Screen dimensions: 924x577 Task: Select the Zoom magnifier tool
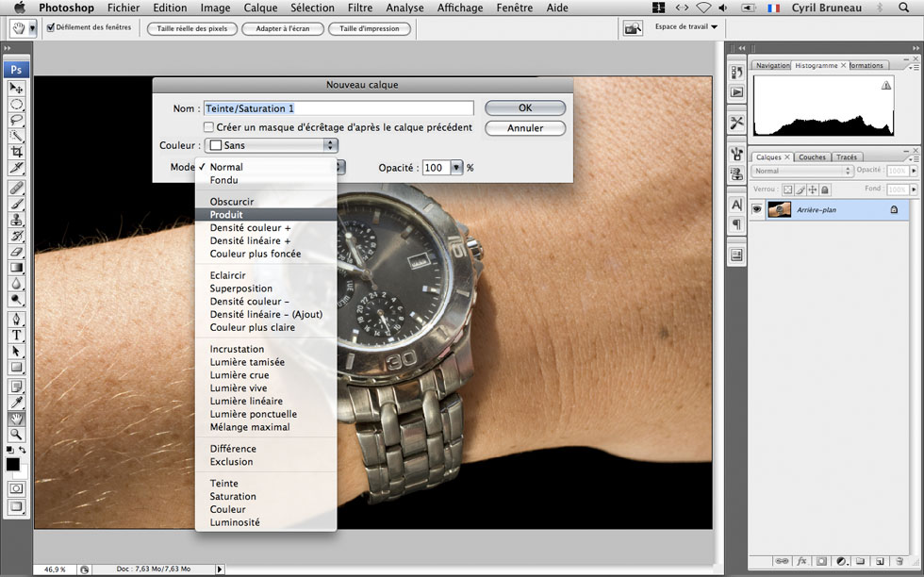16,435
